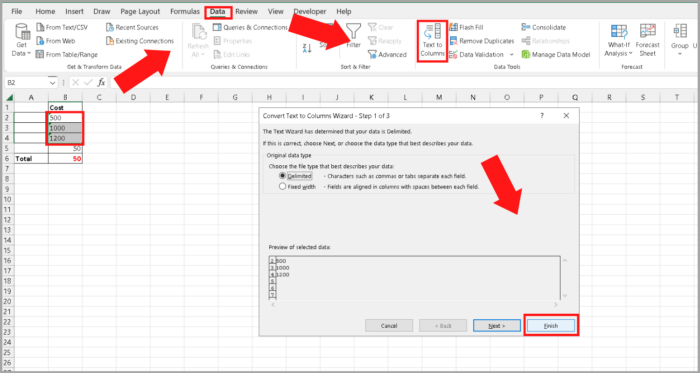700x373 pixels.
Task: Open Manage Data Model
Action: tap(556, 54)
